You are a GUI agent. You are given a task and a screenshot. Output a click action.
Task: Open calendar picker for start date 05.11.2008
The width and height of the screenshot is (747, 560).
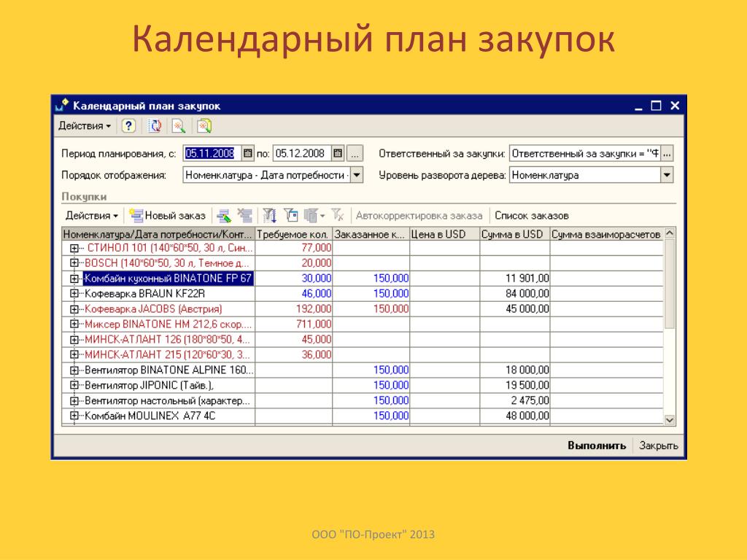(x=248, y=153)
